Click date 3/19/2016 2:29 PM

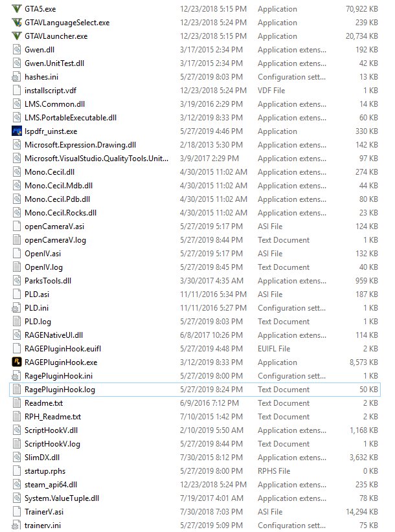click(211, 104)
